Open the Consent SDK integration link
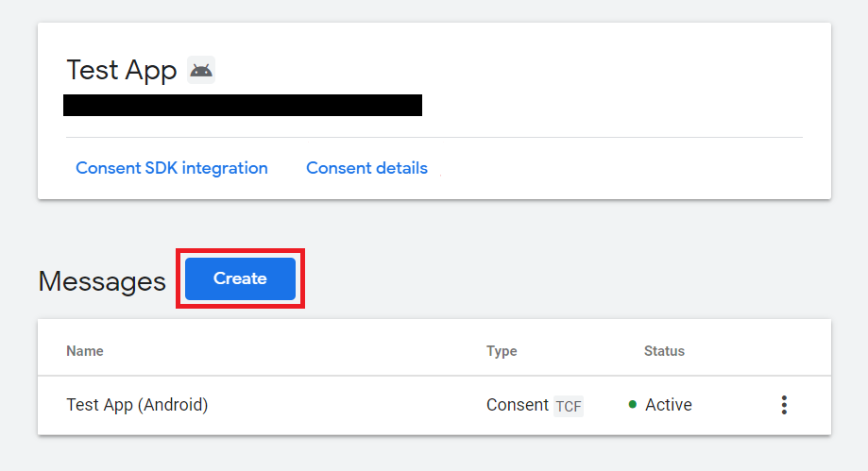The width and height of the screenshot is (868, 471). pos(172,168)
